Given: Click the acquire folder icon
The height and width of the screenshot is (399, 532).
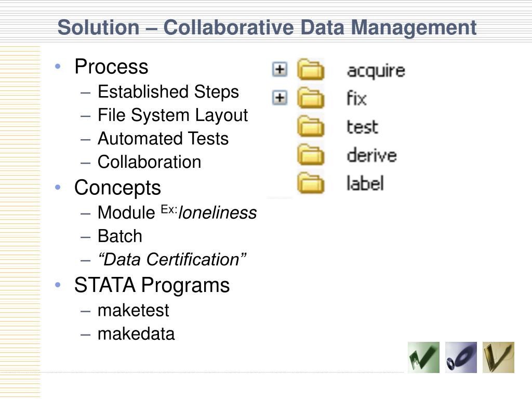Looking at the screenshot, I should [311, 70].
